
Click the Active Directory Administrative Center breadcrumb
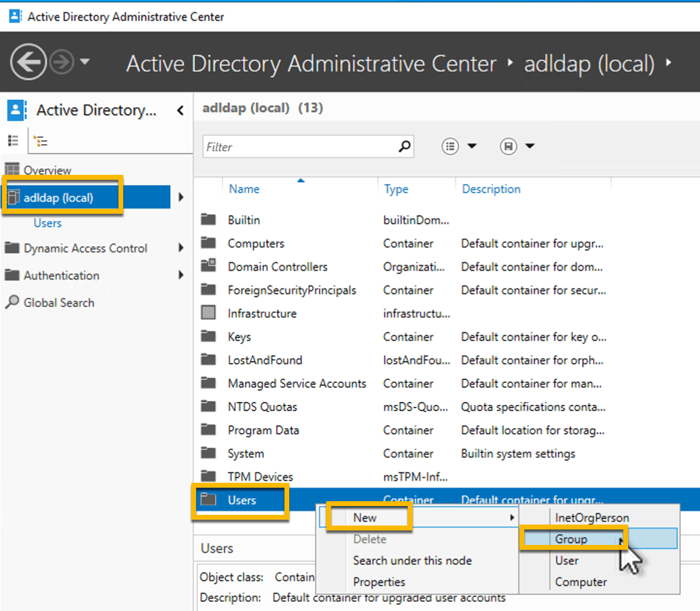(312, 64)
